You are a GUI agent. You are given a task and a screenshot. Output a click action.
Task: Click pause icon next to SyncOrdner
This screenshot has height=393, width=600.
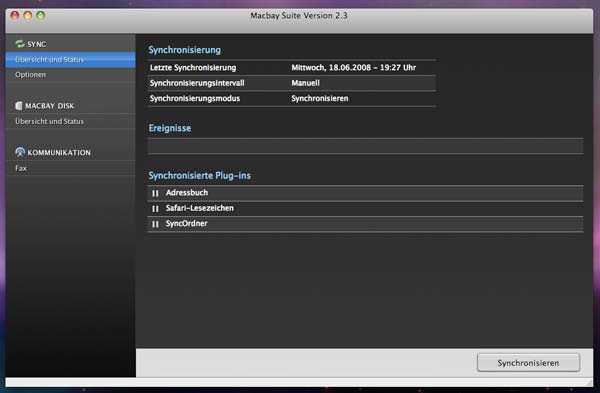pos(155,224)
